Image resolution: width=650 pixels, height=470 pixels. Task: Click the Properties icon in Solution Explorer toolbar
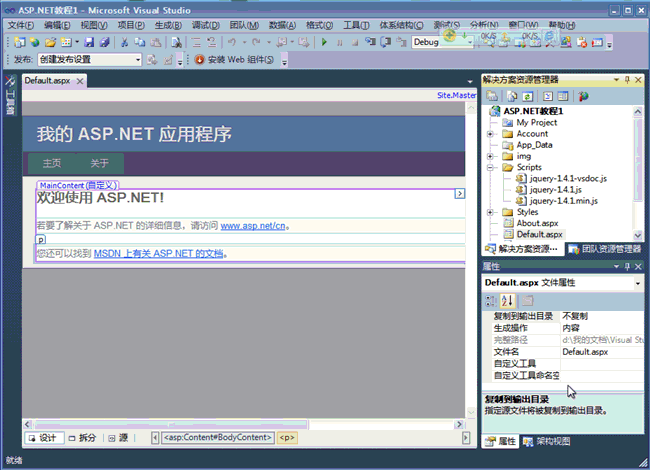(x=492, y=97)
